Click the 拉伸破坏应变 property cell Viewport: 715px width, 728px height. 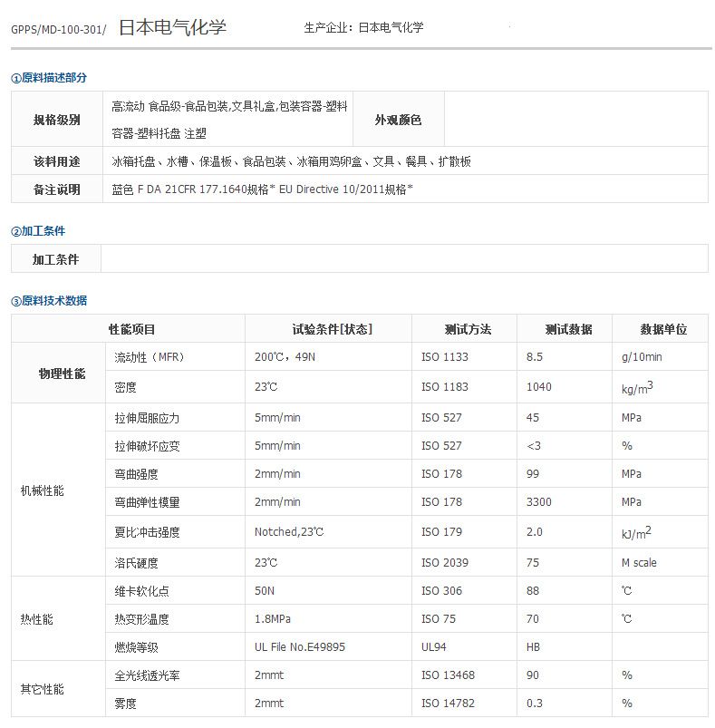[176, 446]
